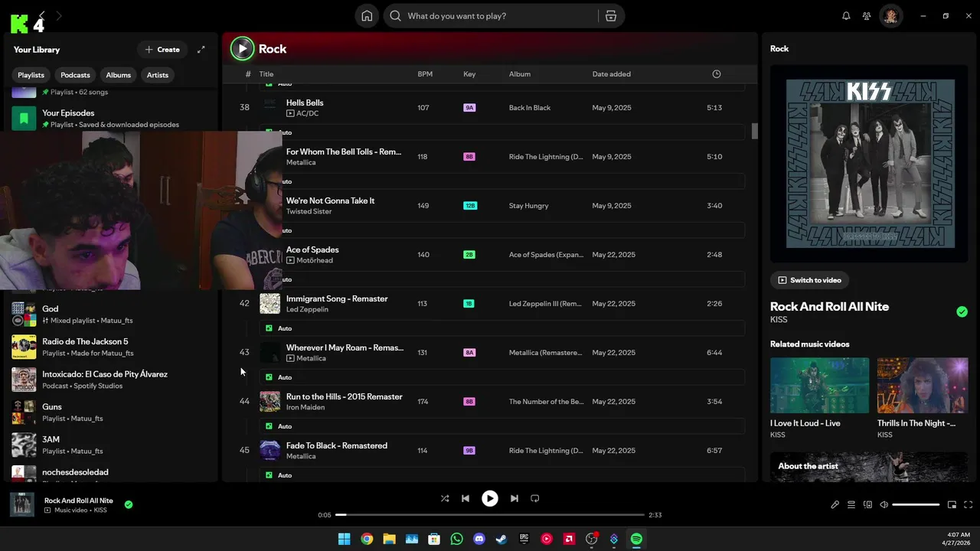980x551 pixels.
Task: Sort tracks by the Album column
Action: coord(520,74)
